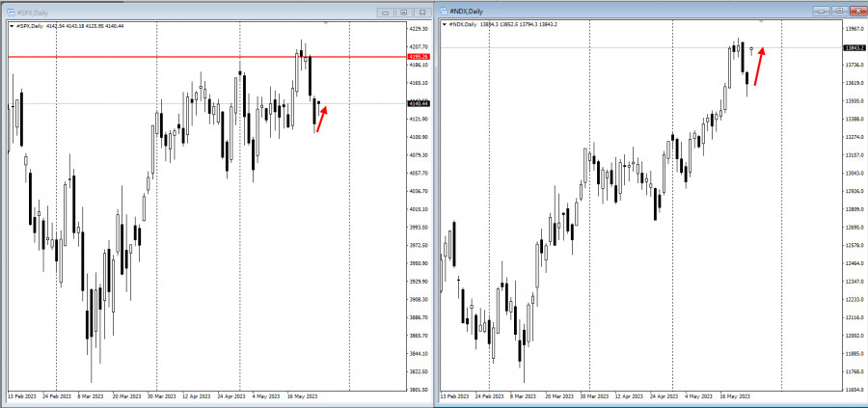Maximize the #SPX,Daily chart window

pyautogui.click(x=403, y=13)
